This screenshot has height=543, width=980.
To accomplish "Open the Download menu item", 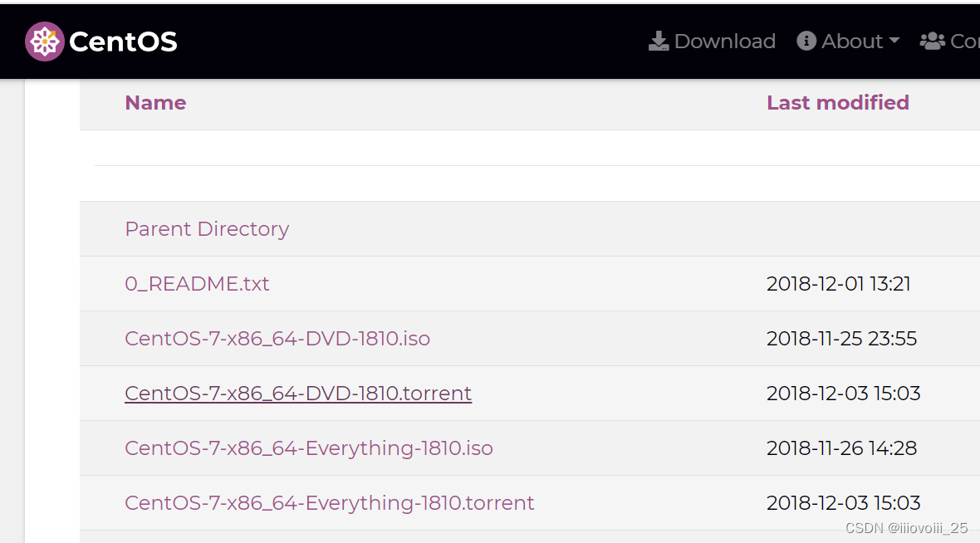I will tap(712, 42).
